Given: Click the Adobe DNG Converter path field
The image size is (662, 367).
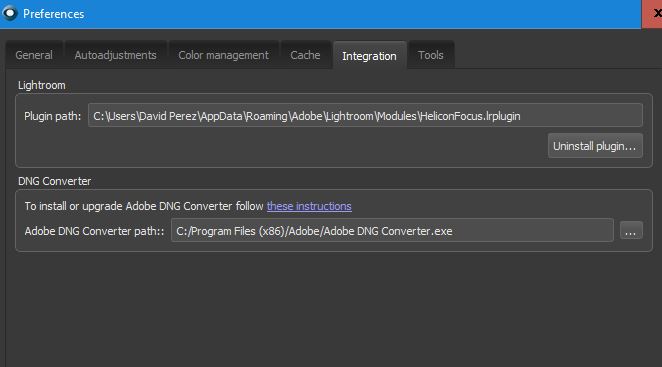Looking at the screenshot, I should tap(392, 231).
